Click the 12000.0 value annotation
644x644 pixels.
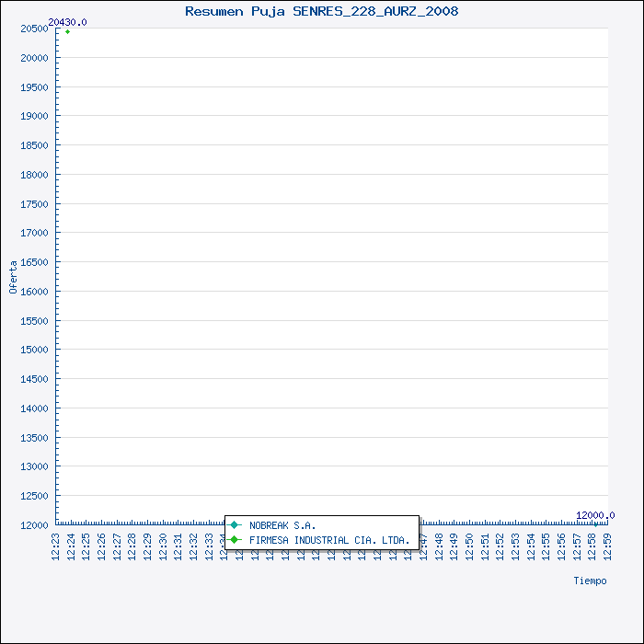point(594,515)
